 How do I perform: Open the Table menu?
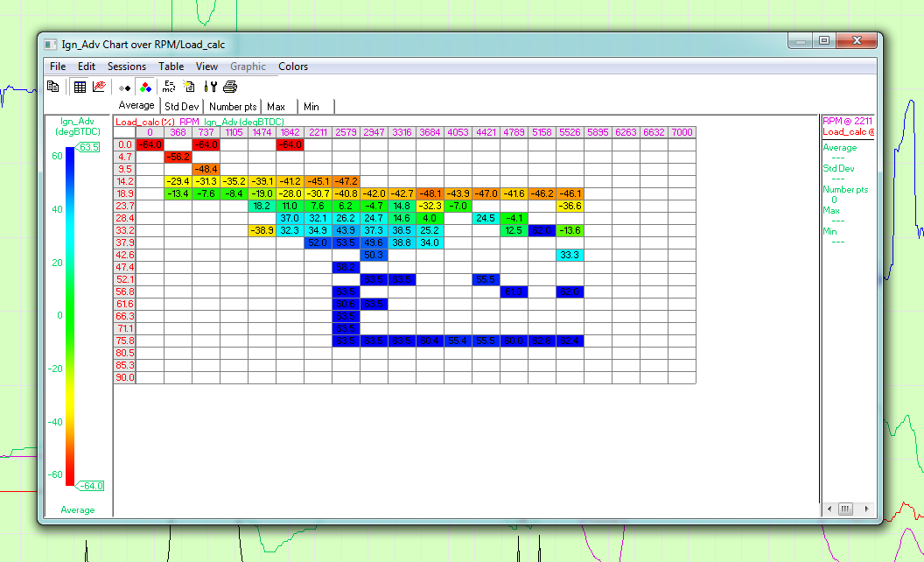[x=171, y=67]
